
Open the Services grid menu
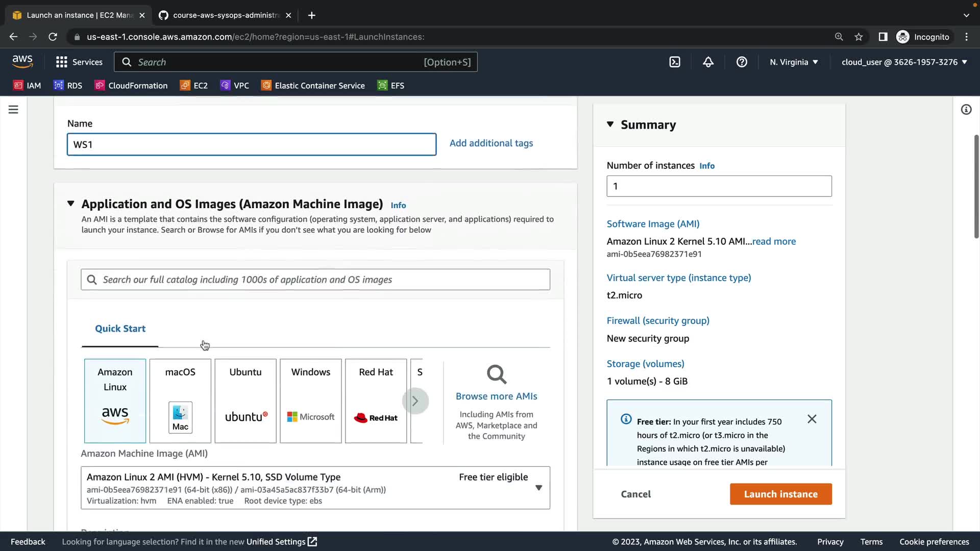point(79,62)
